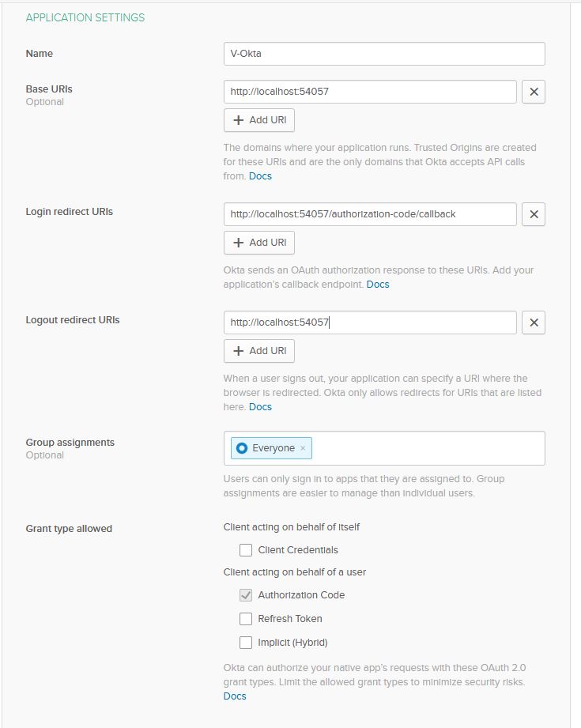
Task: Click the Login redirect URI text field
Action: (370, 214)
